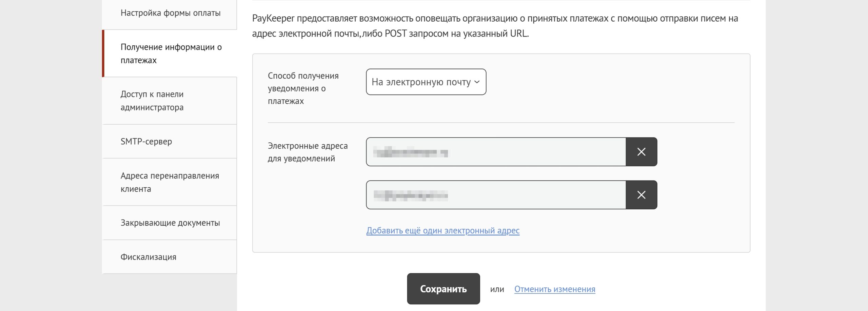Screen dimensions: 868x311
Task: Open 'Настройка формы оплаты' section
Action: (170, 13)
